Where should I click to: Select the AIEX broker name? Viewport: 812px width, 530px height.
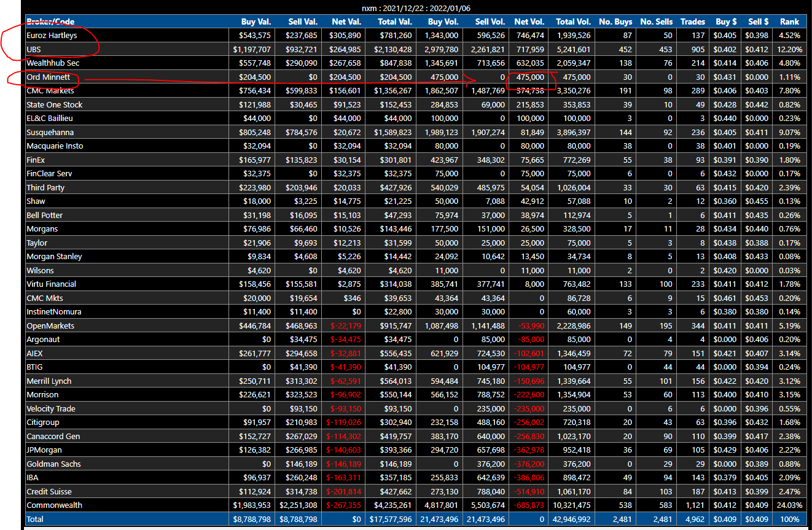[34, 353]
